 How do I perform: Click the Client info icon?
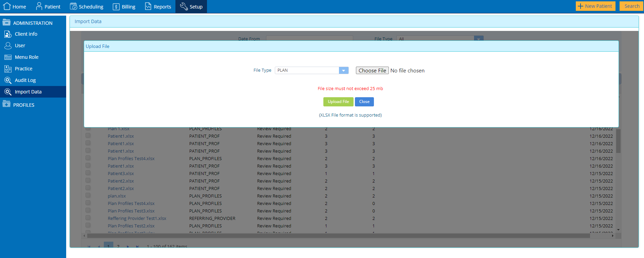[x=8, y=34]
